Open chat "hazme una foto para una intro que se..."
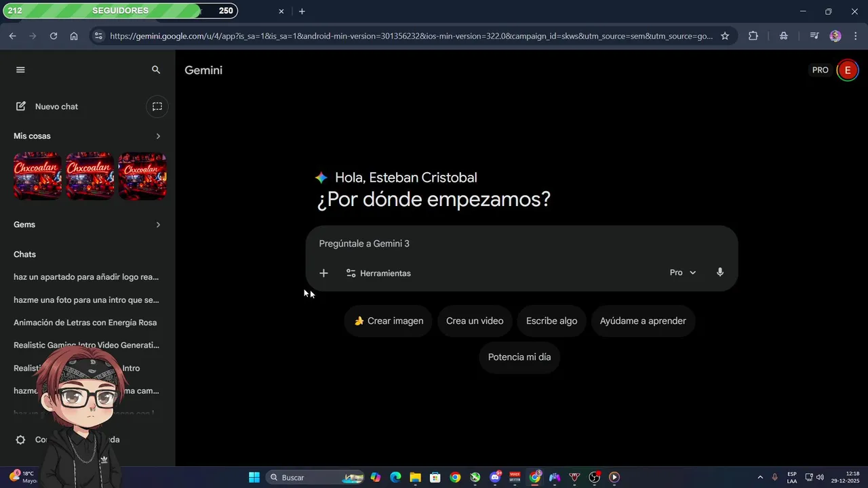The image size is (868, 488). 86,300
